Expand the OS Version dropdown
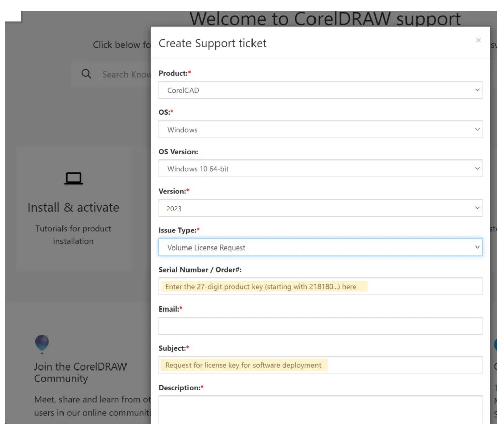Image resolution: width=504 pixels, height=432 pixels. [320, 168]
